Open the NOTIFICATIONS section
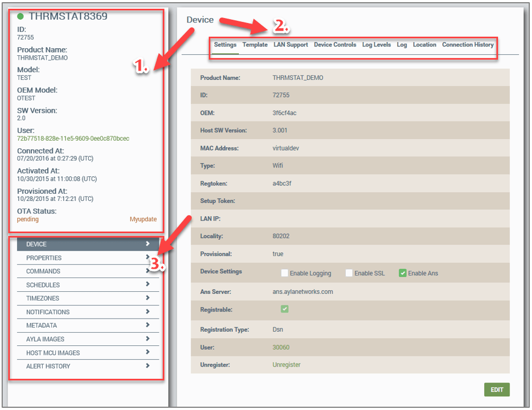This screenshot has width=532, height=410. point(88,312)
